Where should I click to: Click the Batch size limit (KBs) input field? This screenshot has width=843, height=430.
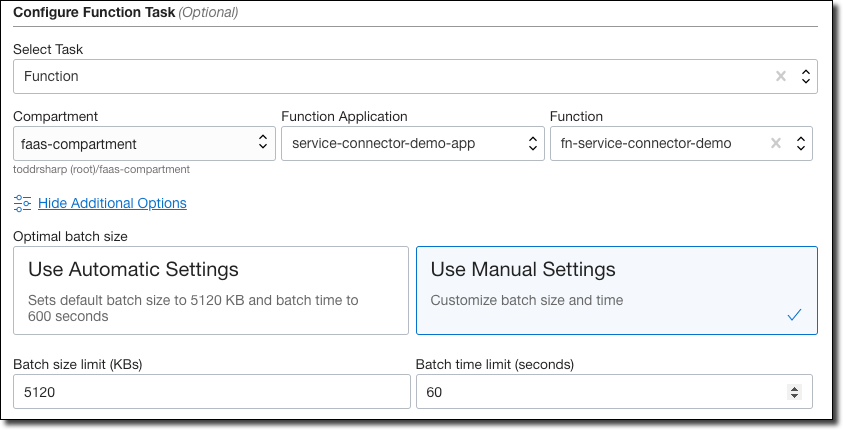point(211,392)
